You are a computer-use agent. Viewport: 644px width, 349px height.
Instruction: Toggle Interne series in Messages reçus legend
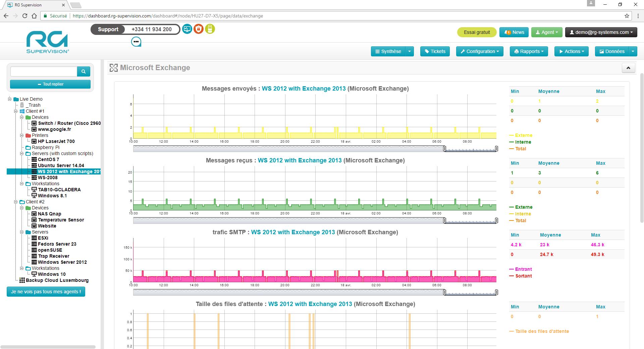(x=520, y=214)
